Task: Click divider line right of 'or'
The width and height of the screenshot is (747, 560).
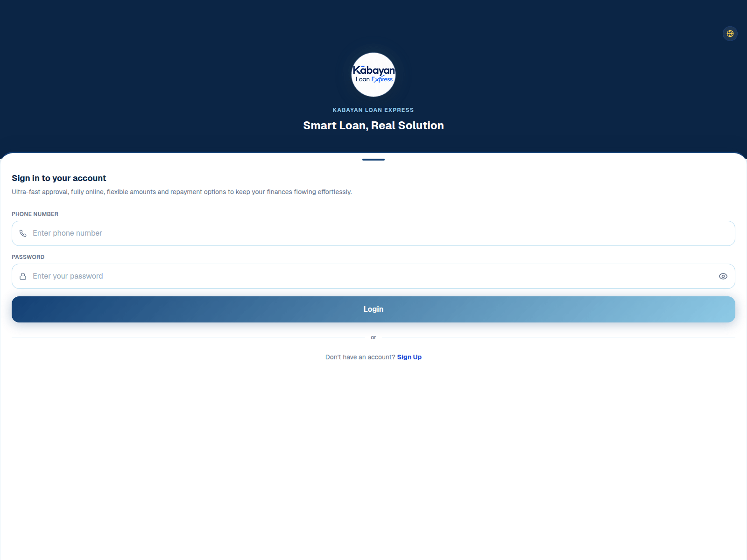Action: [558, 337]
